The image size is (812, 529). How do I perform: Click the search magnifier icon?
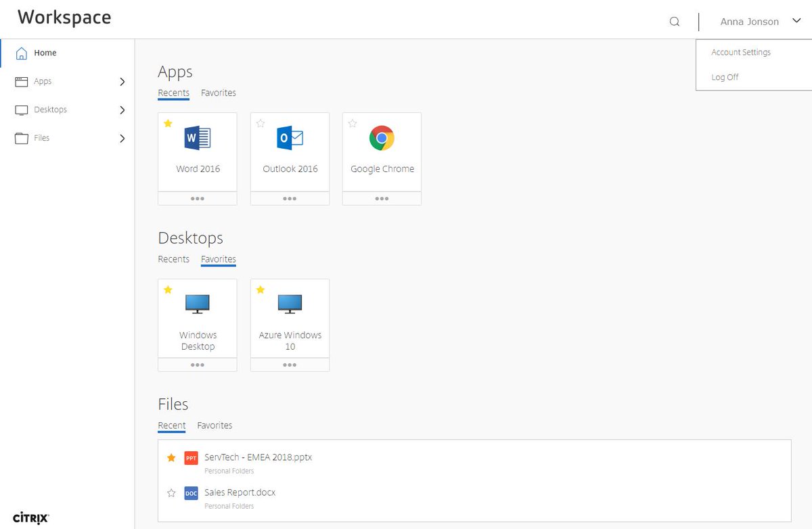click(674, 21)
